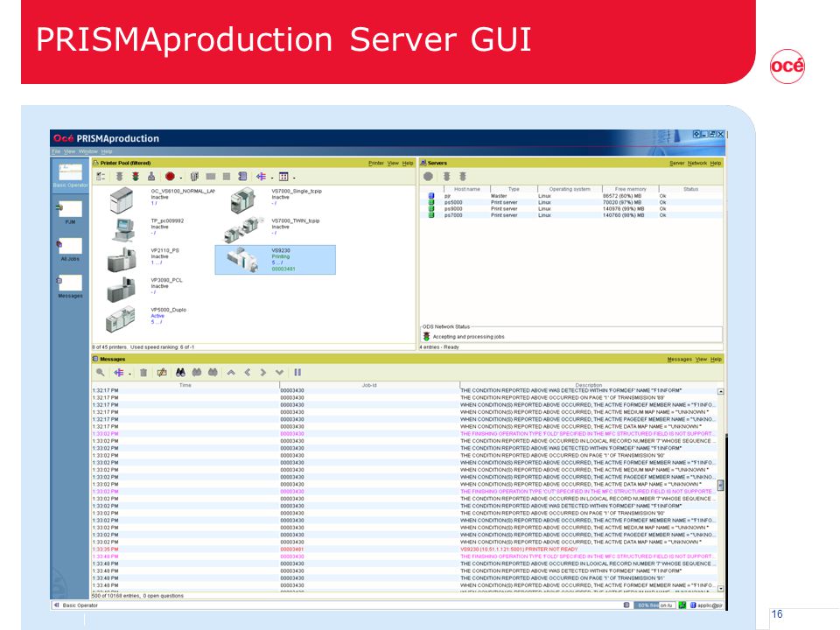Open the All Jobs view in sidebar
The height and width of the screenshot is (630, 840).
(70, 248)
